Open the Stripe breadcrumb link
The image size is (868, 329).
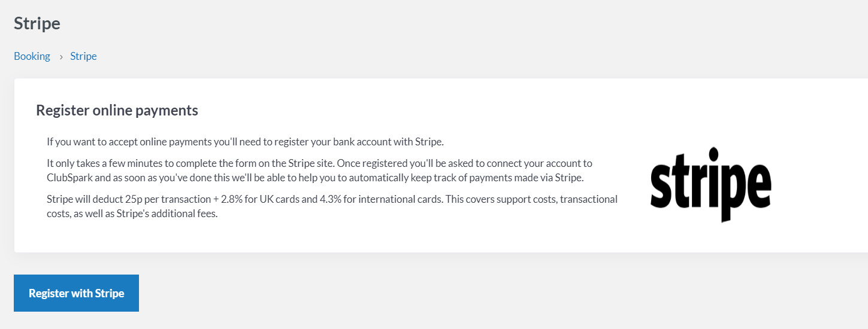(83, 56)
